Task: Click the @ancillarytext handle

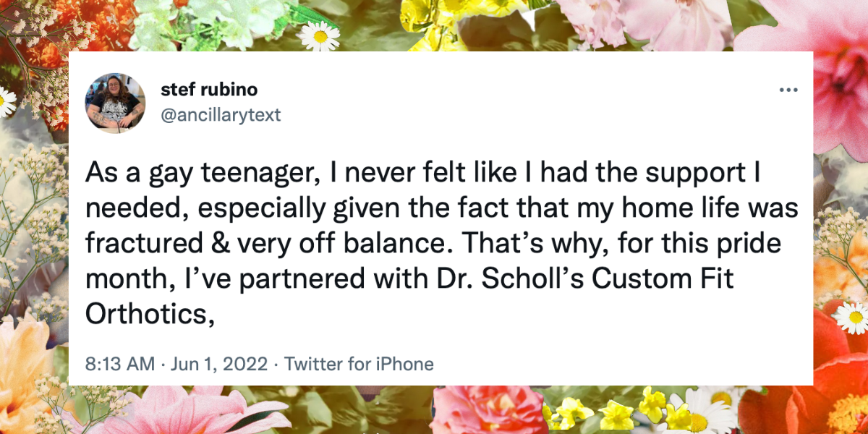Action: 221,115
